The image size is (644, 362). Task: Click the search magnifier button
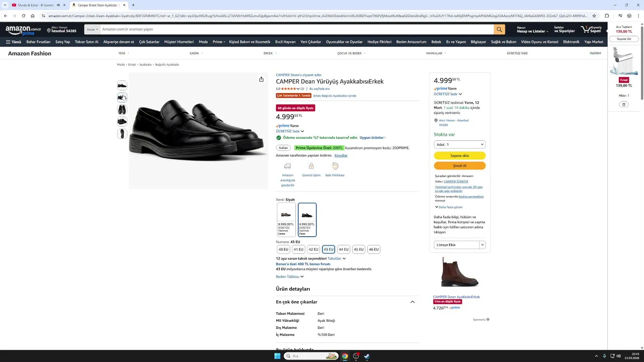point(499,30)
